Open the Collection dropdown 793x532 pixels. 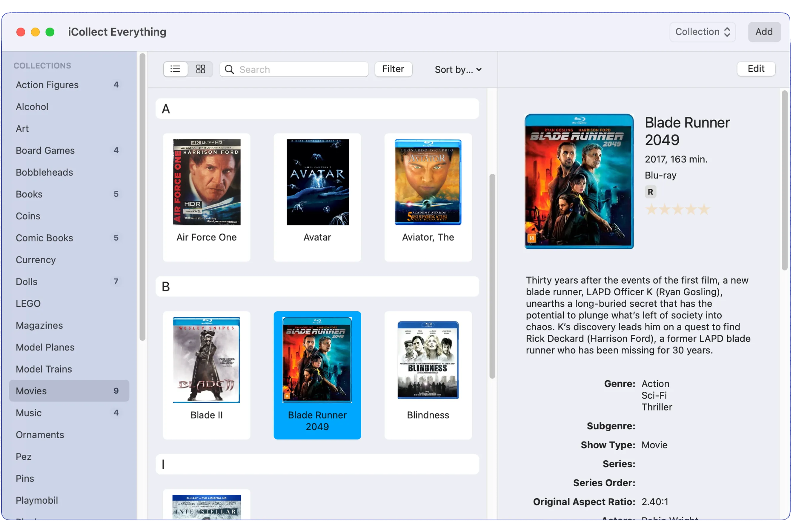coord(703,32)
